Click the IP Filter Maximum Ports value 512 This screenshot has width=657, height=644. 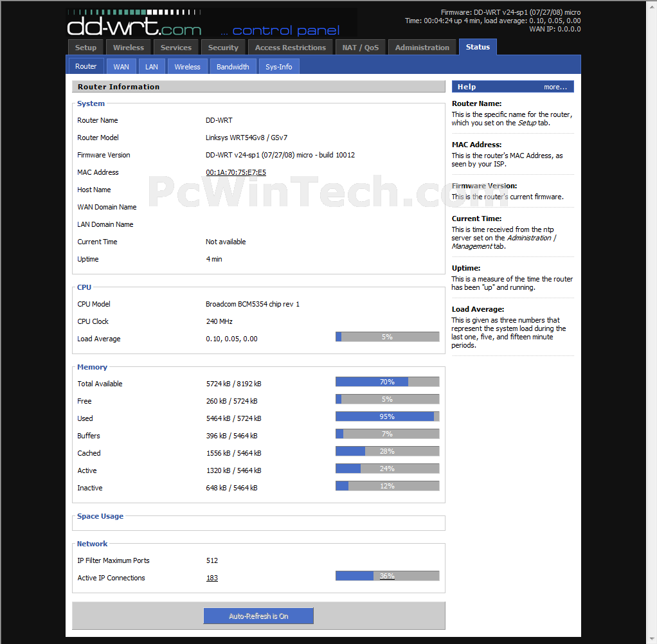(212, 560)
